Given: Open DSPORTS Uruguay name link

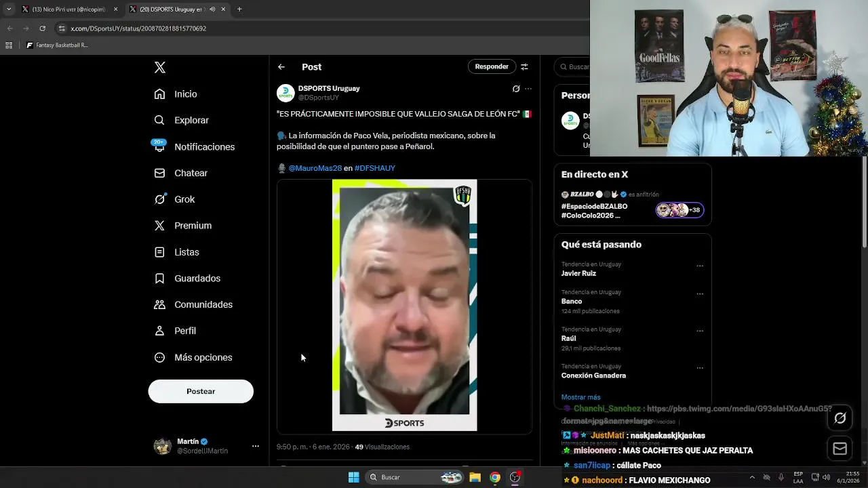Looking at the screenshot, I should (329, 88).
